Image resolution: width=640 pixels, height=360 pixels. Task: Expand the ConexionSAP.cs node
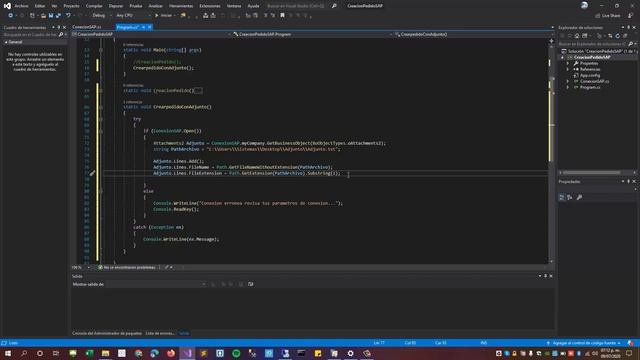tap(568, 81)
